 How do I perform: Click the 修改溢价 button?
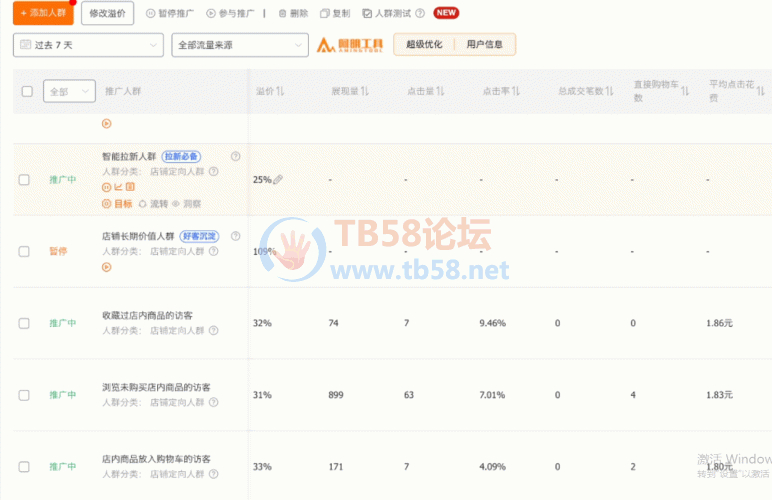click(108, 14)
